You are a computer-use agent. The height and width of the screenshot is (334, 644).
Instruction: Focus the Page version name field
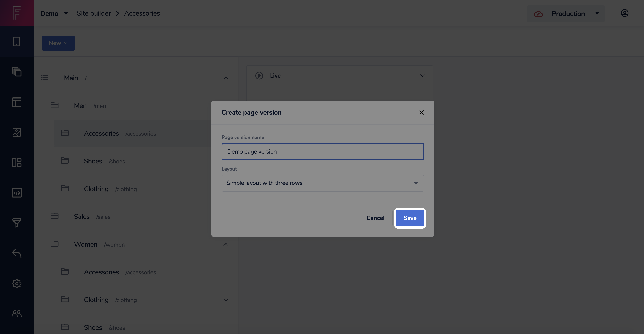point(322,152)
